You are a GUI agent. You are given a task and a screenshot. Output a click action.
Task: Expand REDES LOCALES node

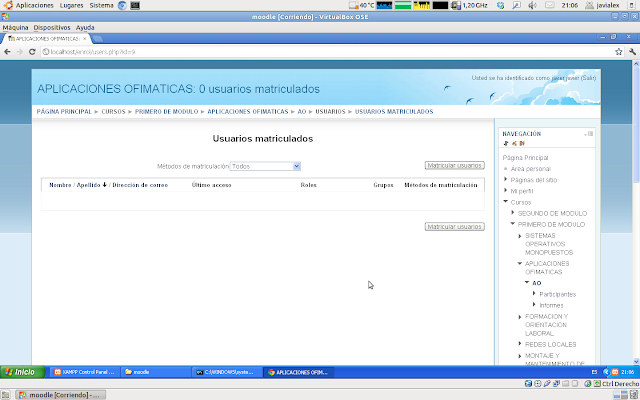click(x=520, y=344)
